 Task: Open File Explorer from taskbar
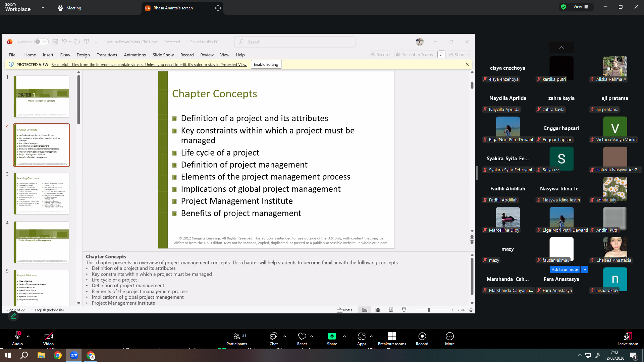[x=41, y=355]
